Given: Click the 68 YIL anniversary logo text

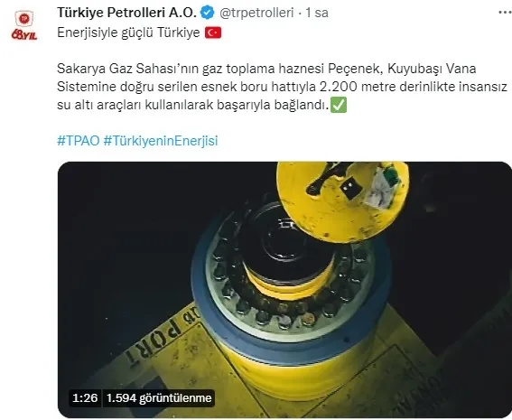Looking at the screenshot, I should pos(24,34).
